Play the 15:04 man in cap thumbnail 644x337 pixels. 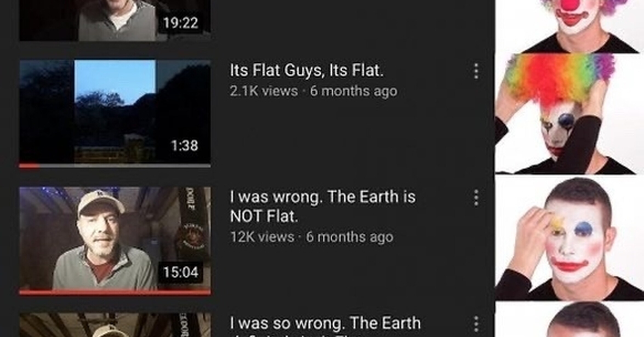115,239
